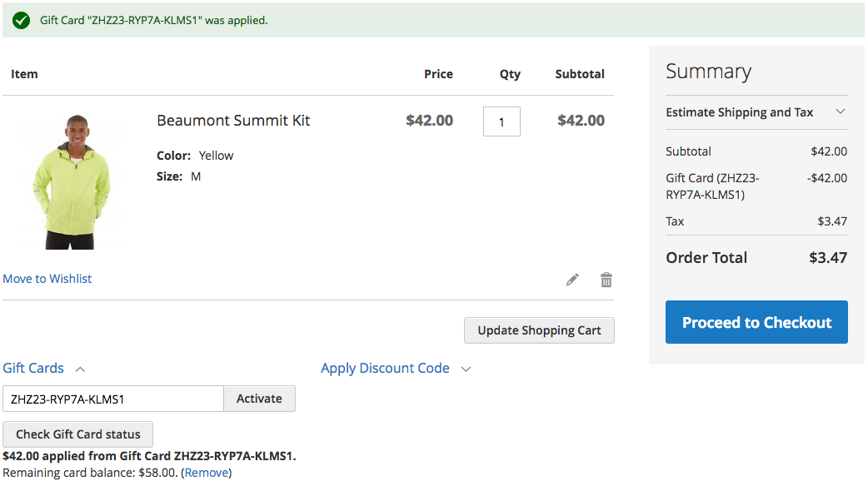This screenshot has width=868, height=486.
Task: Click the 'Remaining card balance: $58.00' text
Action: tap(90, 473)
